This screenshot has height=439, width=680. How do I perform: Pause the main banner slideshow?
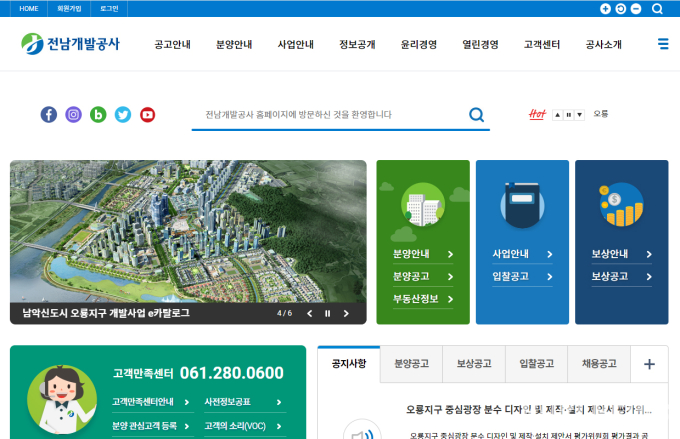327,314
